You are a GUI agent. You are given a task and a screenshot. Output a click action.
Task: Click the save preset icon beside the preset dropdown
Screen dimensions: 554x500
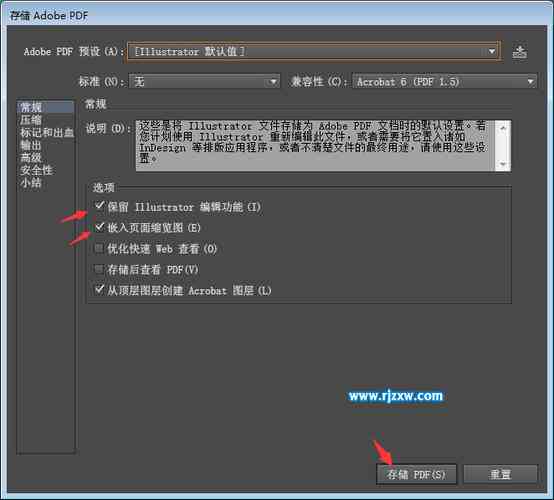click(519, 52)
